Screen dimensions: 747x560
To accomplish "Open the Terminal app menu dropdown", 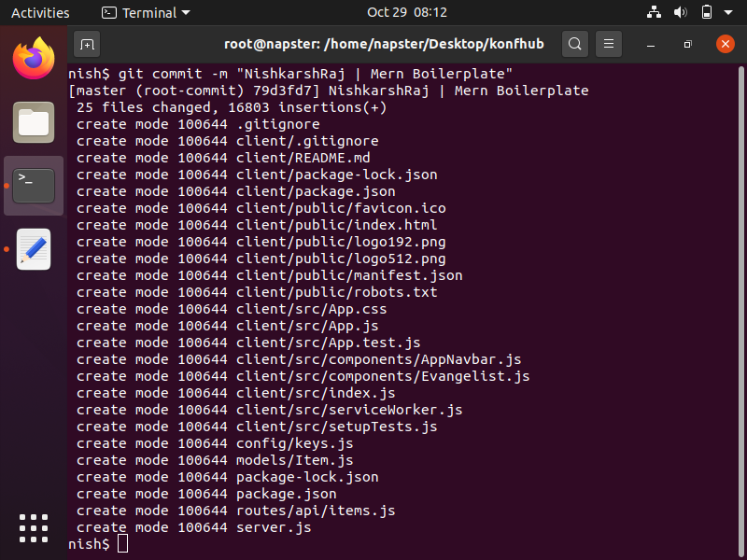I will 146,13.
